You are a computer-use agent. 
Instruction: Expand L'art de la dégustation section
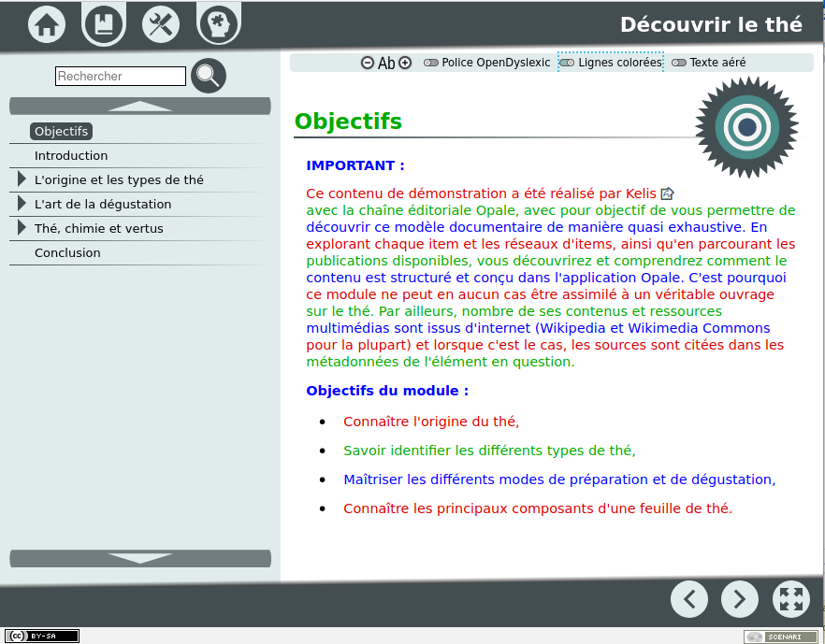click(x=21, y=204)
